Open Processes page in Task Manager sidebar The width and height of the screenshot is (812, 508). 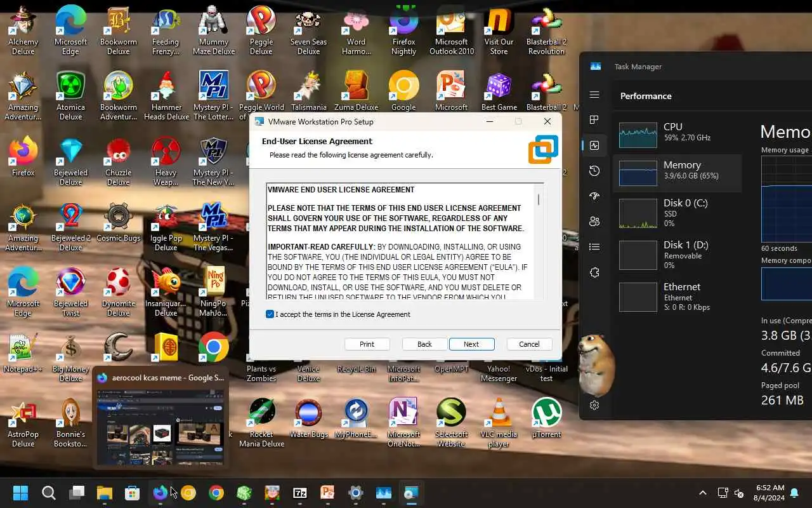594,120
